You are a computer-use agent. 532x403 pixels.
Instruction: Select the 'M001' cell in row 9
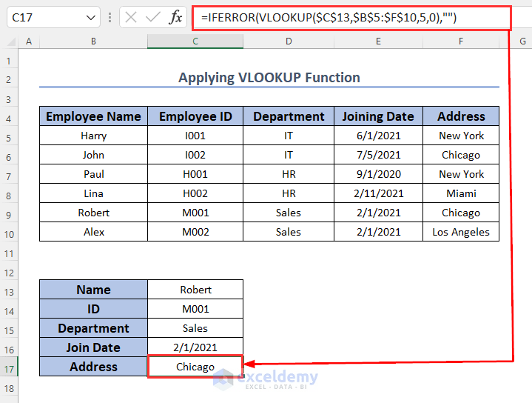tap(195, 213)
